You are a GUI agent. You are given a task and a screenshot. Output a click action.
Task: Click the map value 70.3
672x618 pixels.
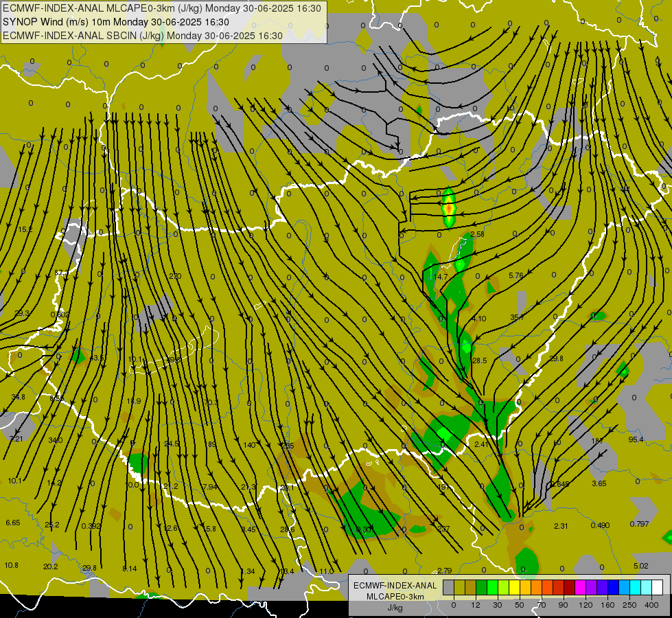pyautogui.click(x=211, y=402)
